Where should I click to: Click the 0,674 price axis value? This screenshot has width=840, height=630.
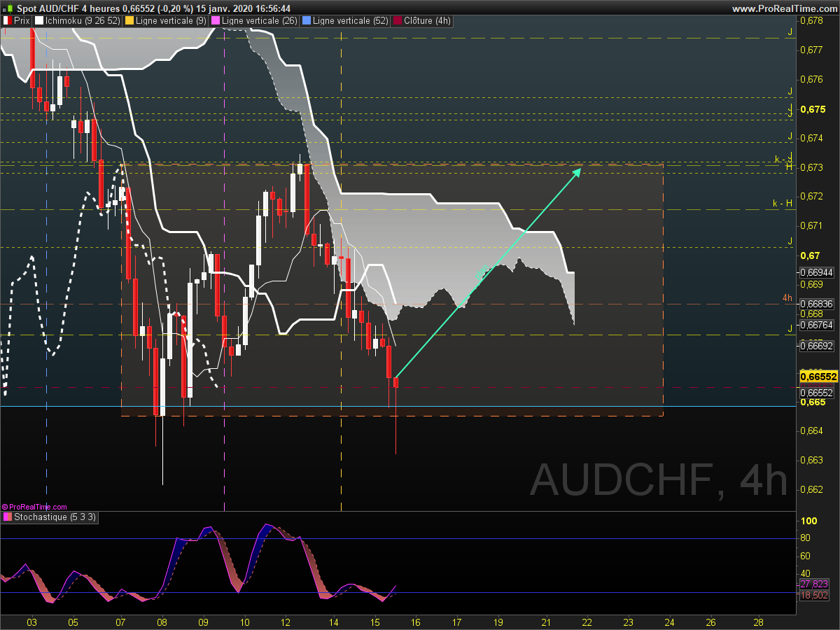click(811, 138)
